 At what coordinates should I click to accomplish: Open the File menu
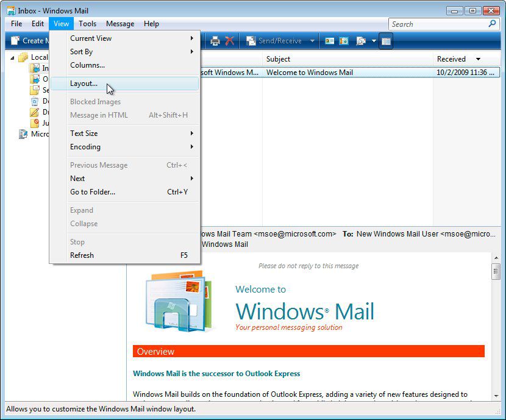(x=16, y=24)
